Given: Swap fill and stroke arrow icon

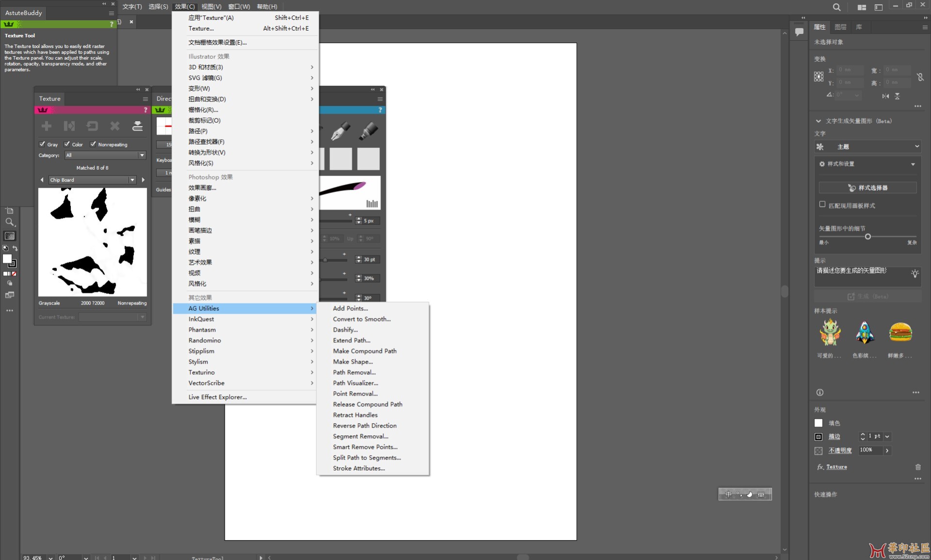Looking at the screenshot, I should (15, 248).
